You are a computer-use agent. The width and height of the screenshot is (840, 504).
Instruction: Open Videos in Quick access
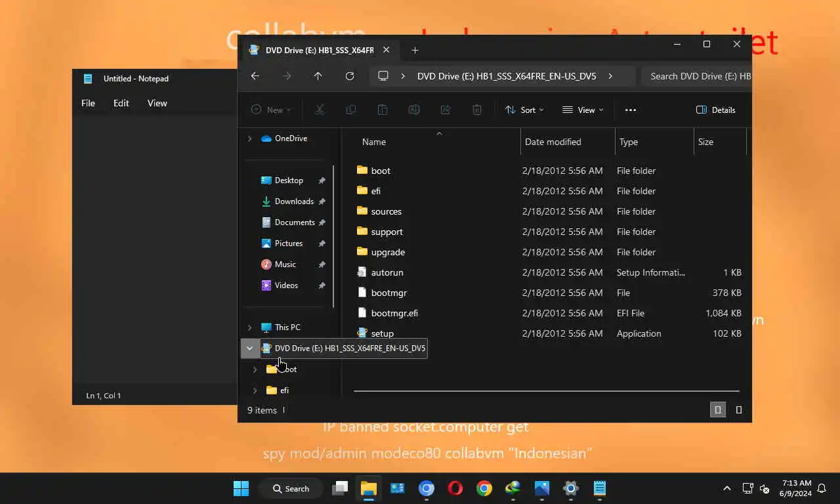coord(286,285)
